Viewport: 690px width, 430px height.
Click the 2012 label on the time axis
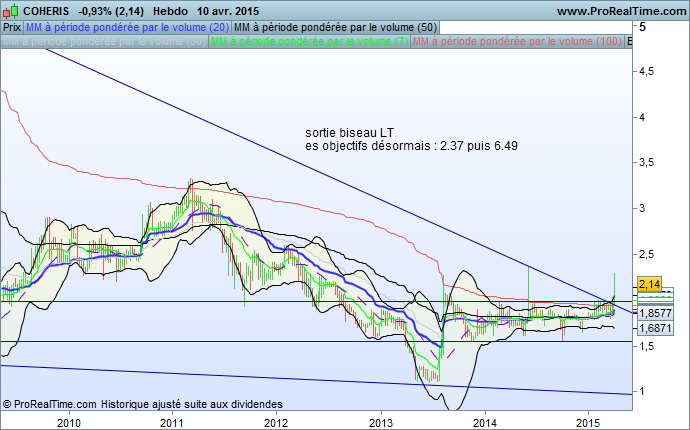point(276,423)
